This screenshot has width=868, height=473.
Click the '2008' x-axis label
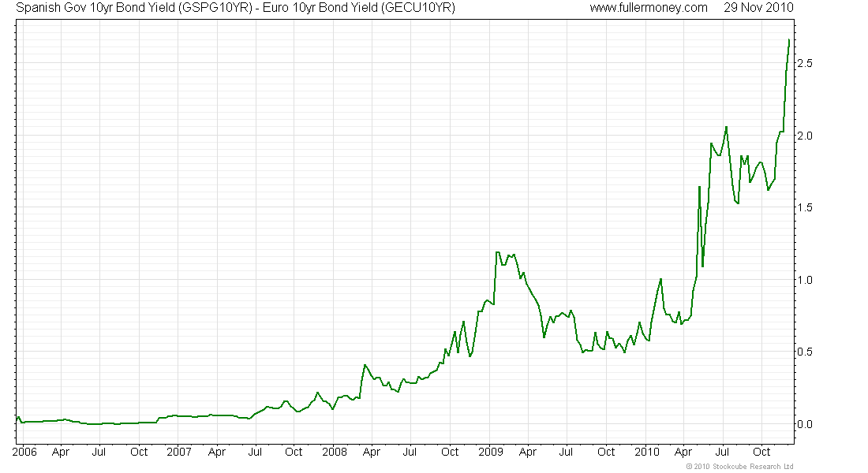click(335, 452)
